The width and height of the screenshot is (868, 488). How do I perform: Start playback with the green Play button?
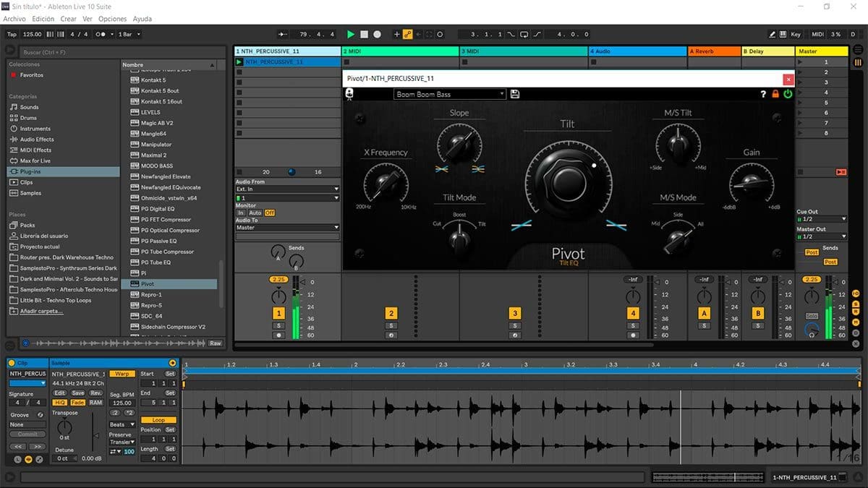[351, 34]
